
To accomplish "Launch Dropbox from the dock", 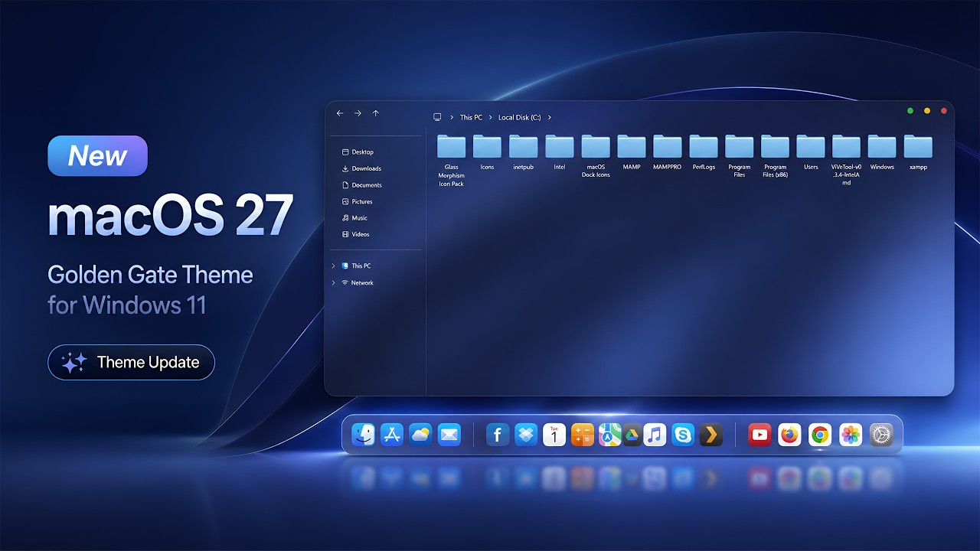I will (x=526, y=435).
